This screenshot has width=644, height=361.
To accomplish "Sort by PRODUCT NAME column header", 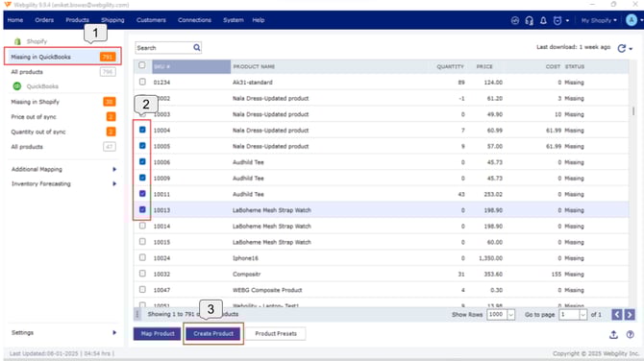I will [x=254, y=66].
